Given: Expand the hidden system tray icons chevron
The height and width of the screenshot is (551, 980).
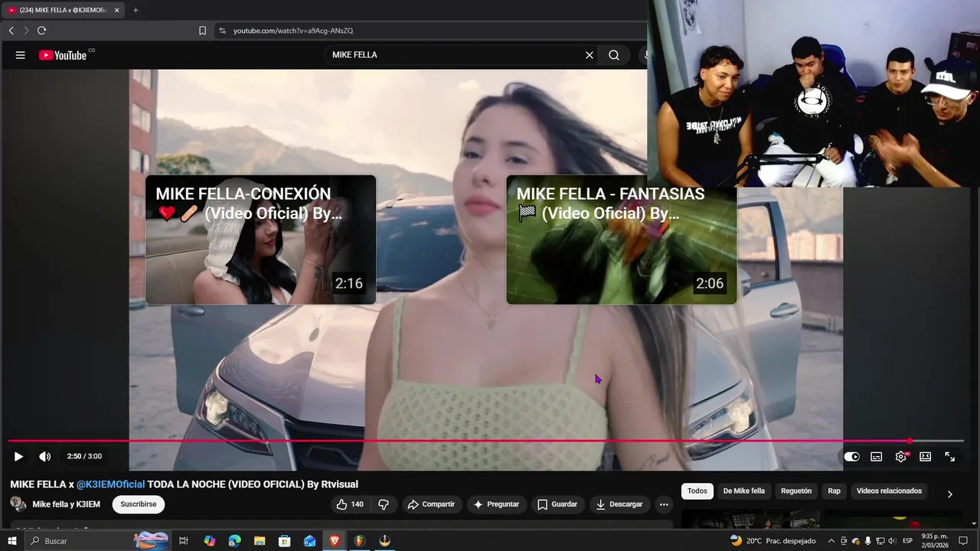Looking at the screenshot, I should (831, 541).
